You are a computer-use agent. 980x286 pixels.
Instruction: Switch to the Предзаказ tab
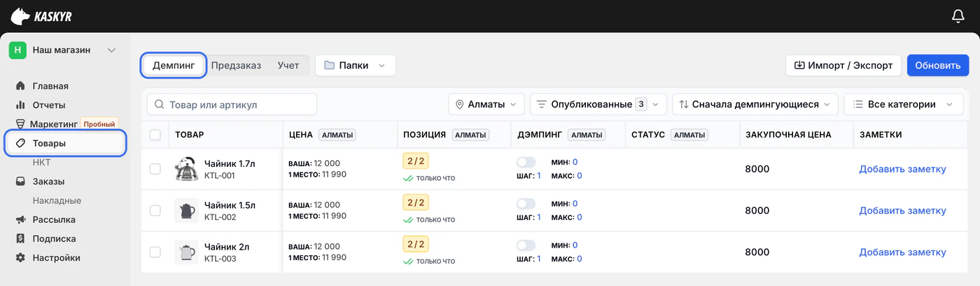(x=236, y=65)
